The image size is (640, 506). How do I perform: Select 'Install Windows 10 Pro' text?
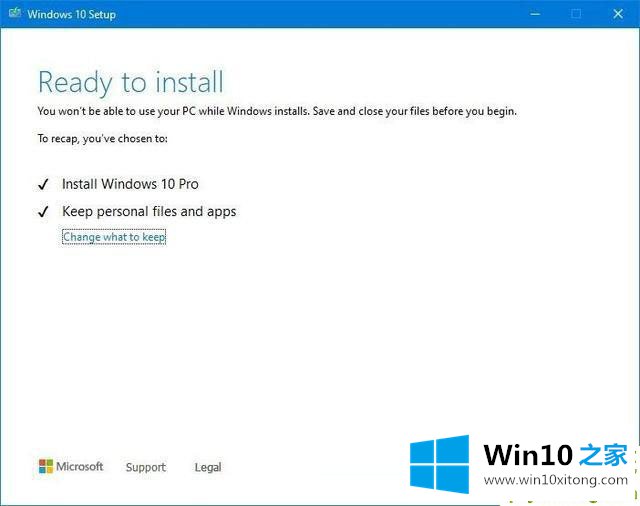(130, 184)
